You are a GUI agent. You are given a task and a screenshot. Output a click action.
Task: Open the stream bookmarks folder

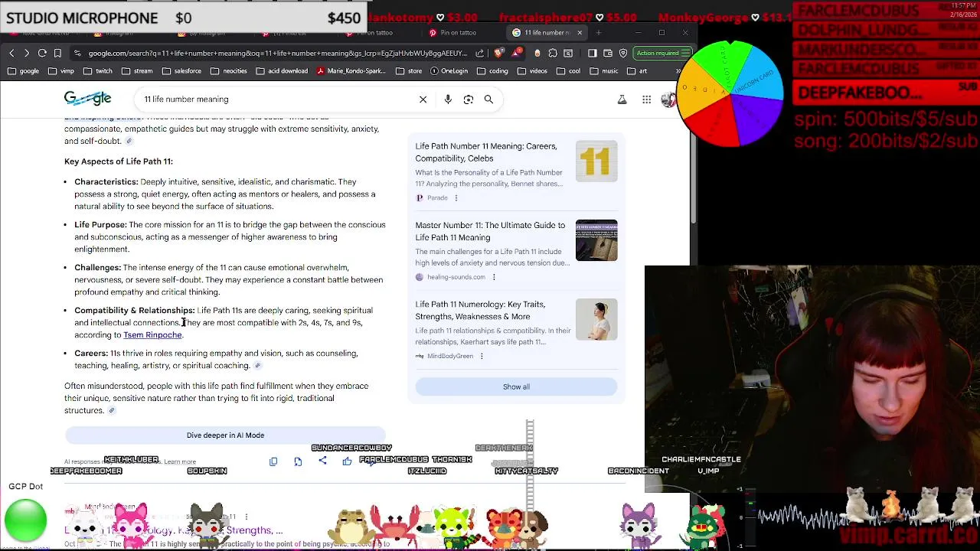[136, 71]
